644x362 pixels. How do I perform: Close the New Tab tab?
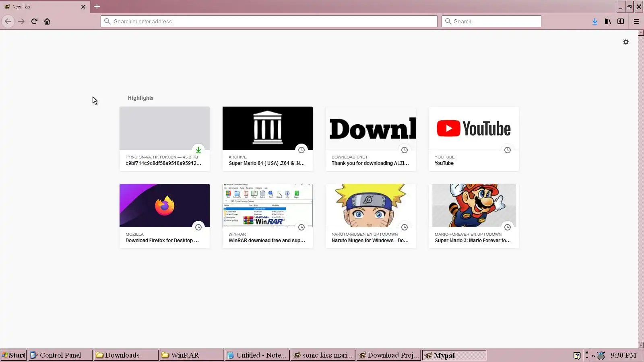coord(83,7)
